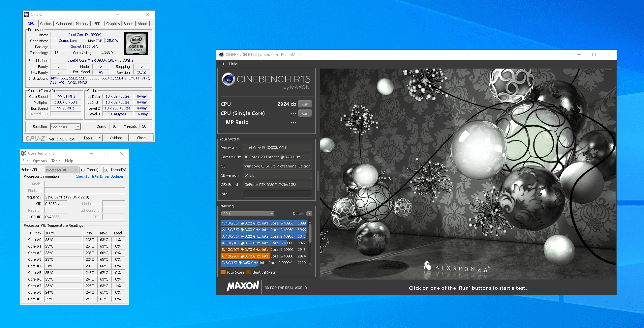Viewport: 644px width, 328px height.
Task: Minimize the CPU-Z window
Action: pyautogui.click(x=117, y=15)
